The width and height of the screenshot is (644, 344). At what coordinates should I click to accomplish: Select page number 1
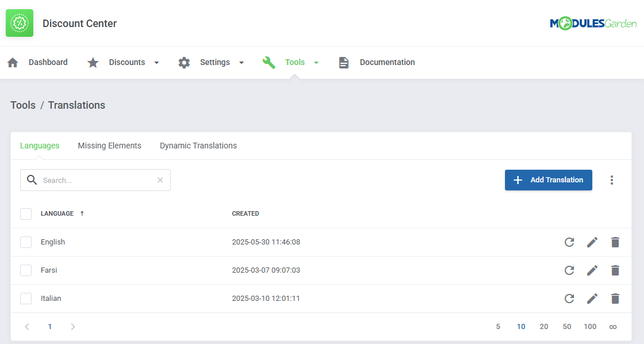pyautogui.click(x=50, y=327)
